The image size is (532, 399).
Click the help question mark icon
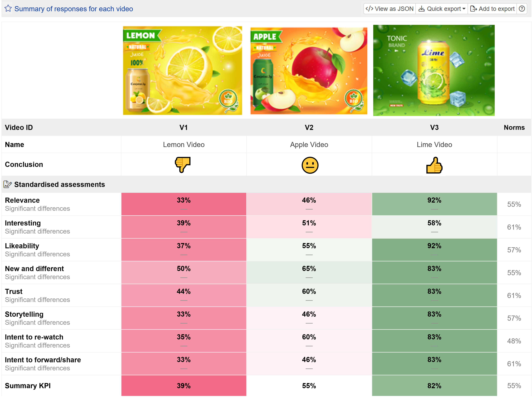coord(522,9)
